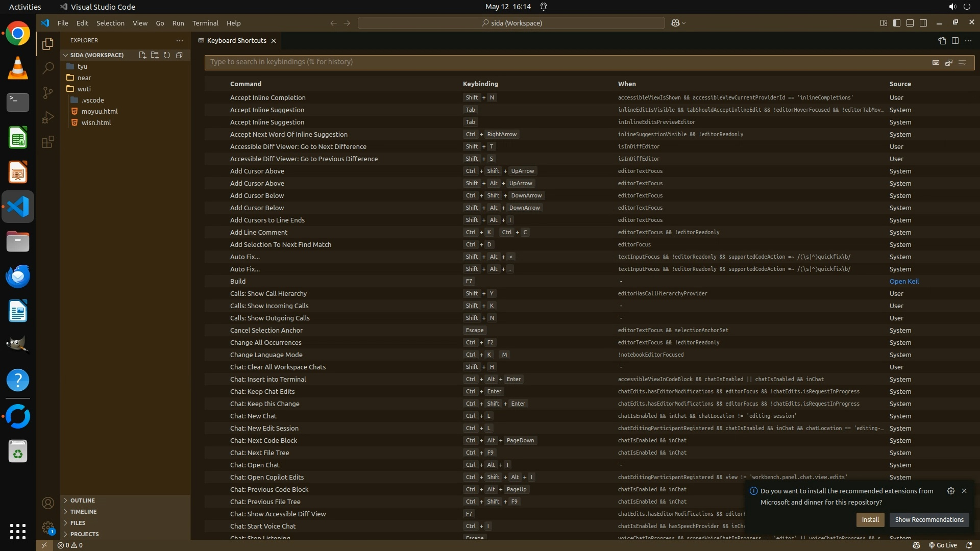
Task: Click the Open Keil source link
Action: (904, 281)
